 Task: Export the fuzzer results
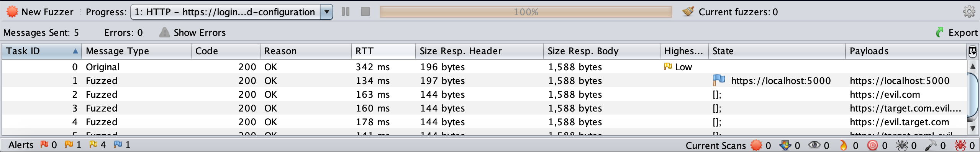click(x=957, y=32)
